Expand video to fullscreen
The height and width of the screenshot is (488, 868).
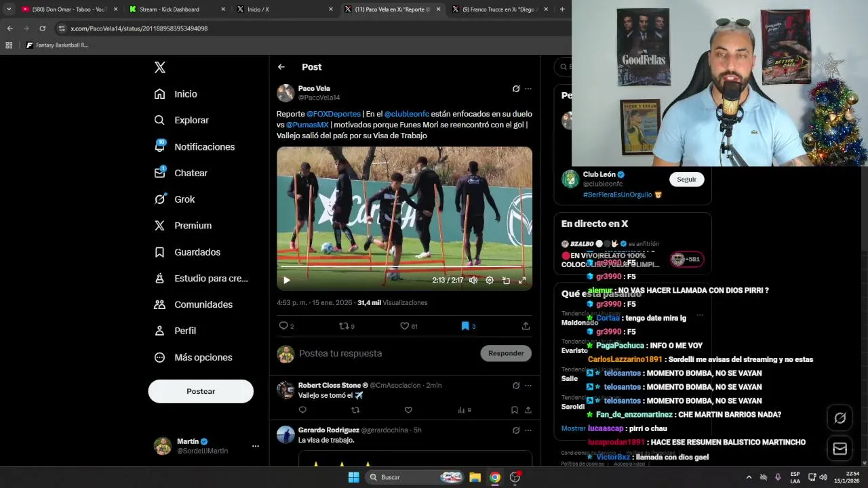point(522,280)
